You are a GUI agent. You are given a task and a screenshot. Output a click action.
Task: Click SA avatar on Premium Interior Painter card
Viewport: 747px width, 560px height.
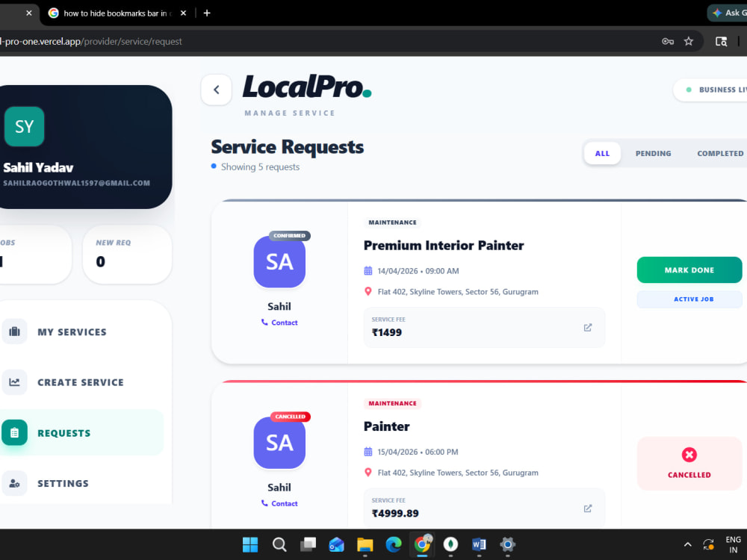(x=279, y=262)
